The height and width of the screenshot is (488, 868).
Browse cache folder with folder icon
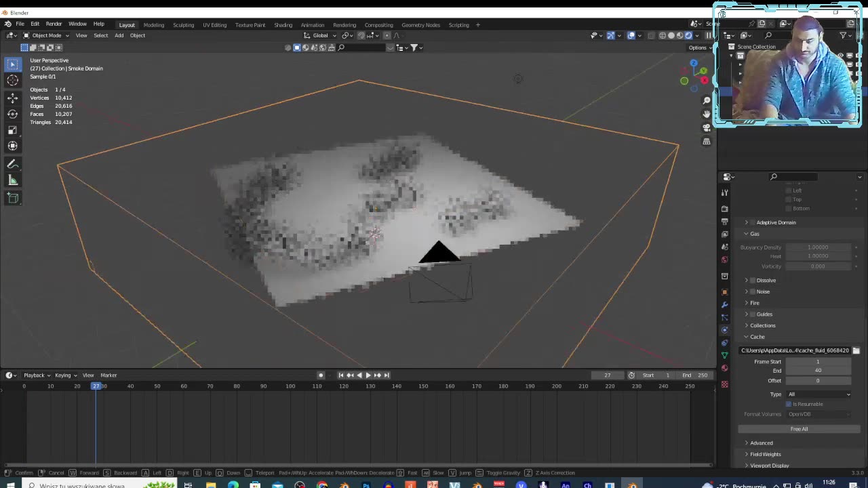pyautogui.click(x=856, y=350)
